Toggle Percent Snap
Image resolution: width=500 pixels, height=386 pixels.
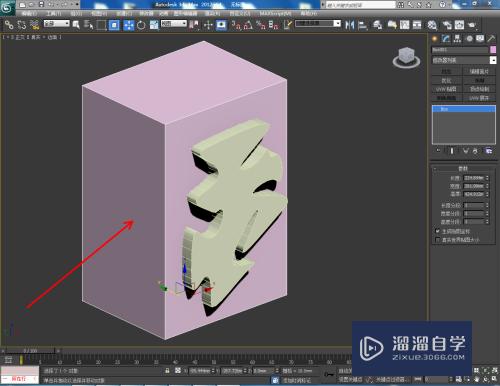[x=261, y=25]
